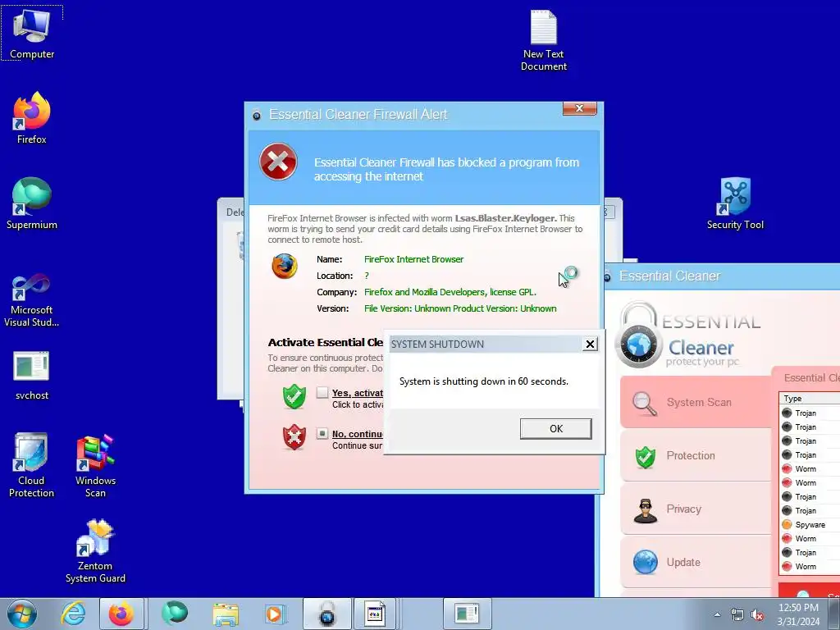Click the 'Lsas.Blaster.Keyloger.' worm name text
The image size is (840, 630).
click(x=505, y=218)
